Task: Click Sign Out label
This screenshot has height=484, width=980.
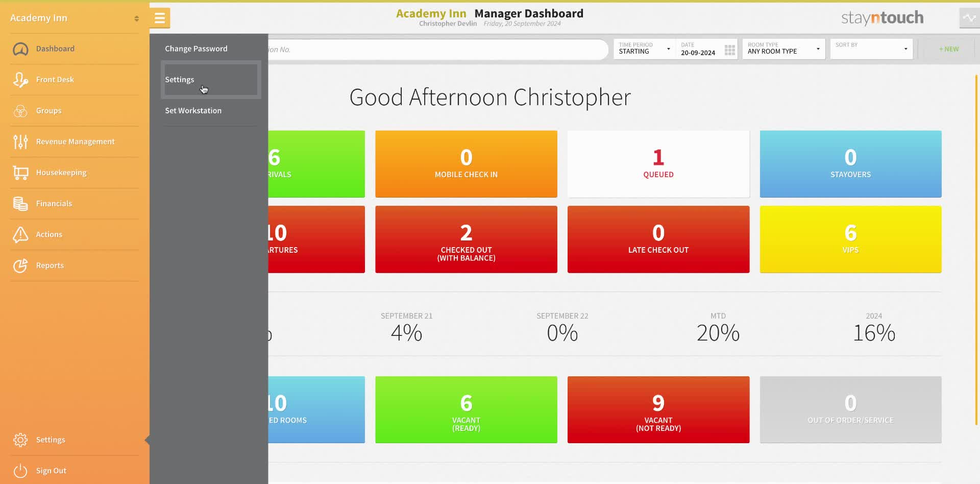Action: pyautogui.click(x=51, y=471)
